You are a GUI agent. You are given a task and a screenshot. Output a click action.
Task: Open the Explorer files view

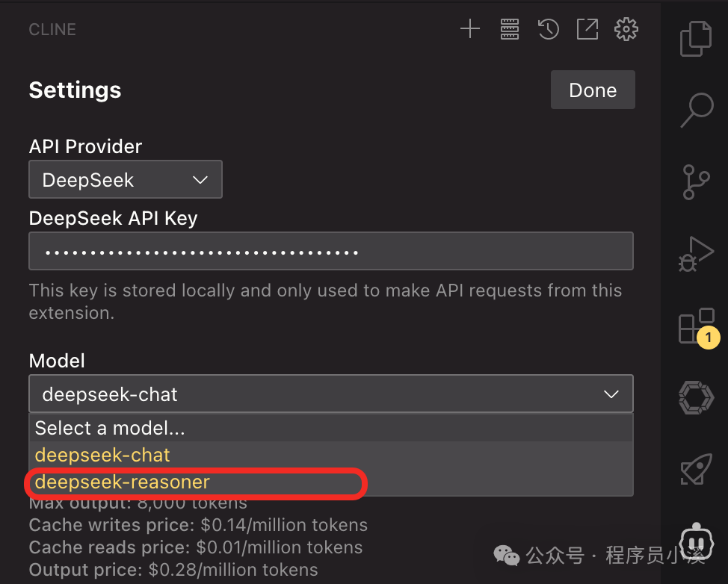[x=696, y=40]
